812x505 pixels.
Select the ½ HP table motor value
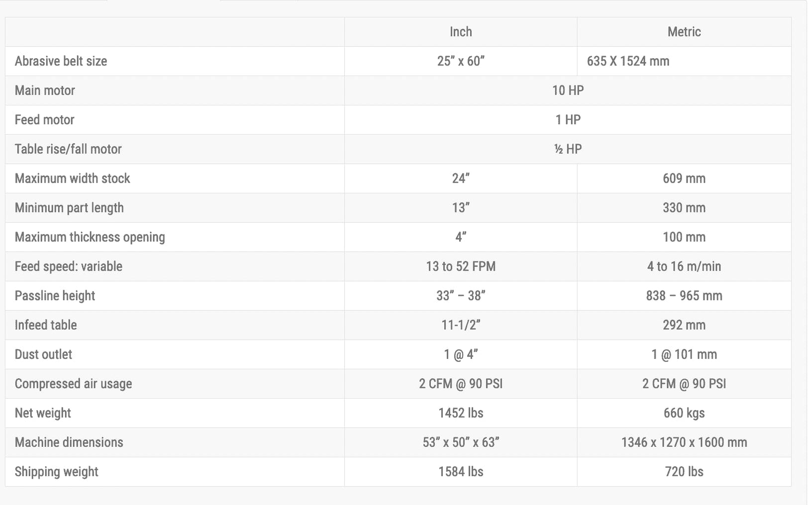[x=568, y=149]
